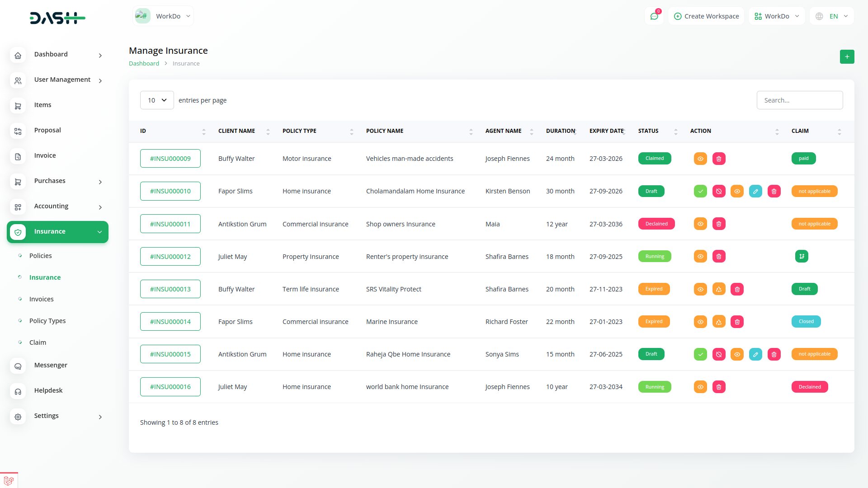Renew expired insurance #INSU000013 with recycle icon
868x488 pixels.
coord(719,289)
